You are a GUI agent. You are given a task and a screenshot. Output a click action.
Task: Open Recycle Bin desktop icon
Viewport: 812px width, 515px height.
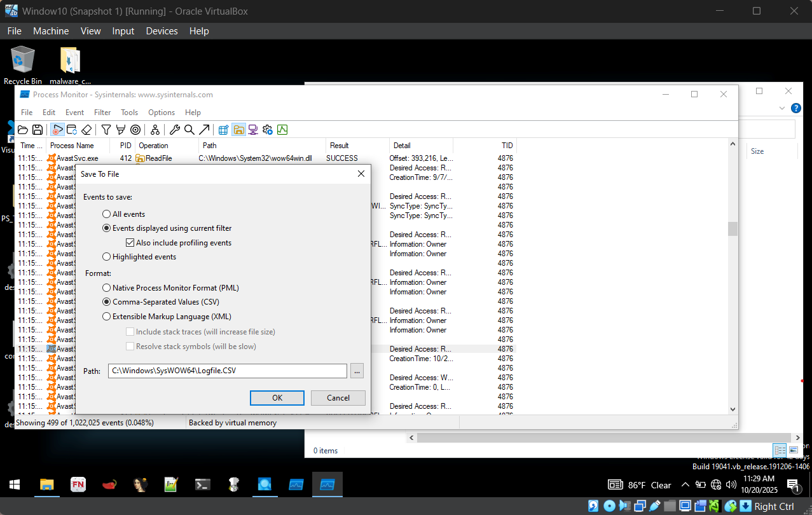click(x=23, y=65)
